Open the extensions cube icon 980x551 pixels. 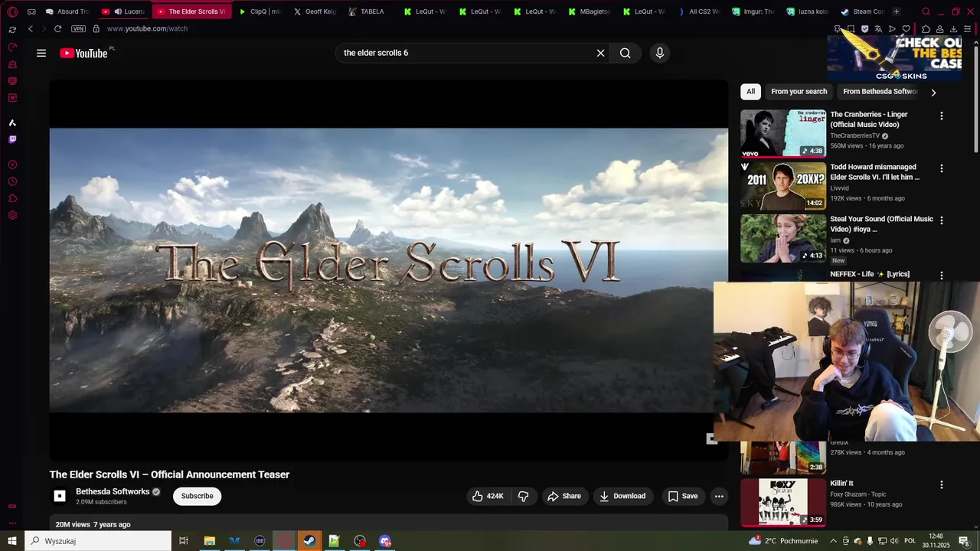pos(926,29)
